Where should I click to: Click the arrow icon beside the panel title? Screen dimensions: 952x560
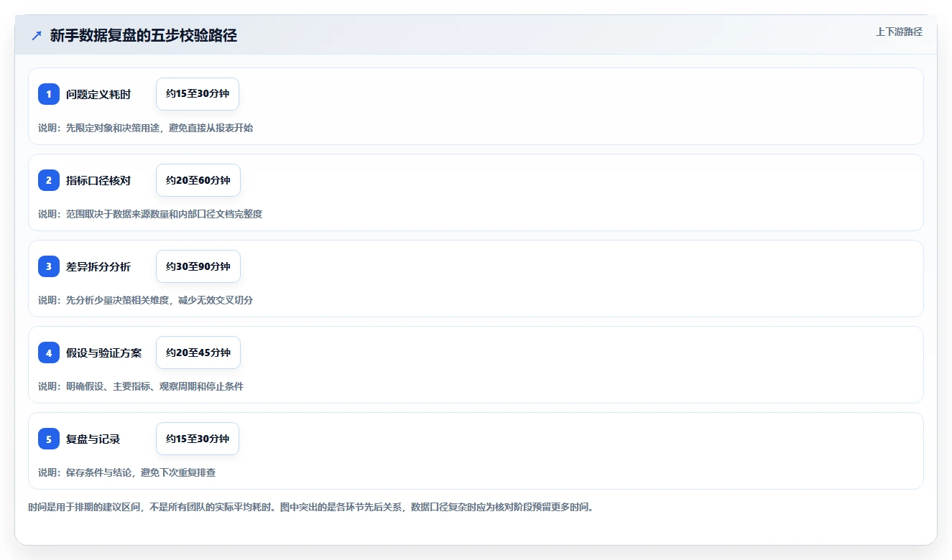pos(37,36)
